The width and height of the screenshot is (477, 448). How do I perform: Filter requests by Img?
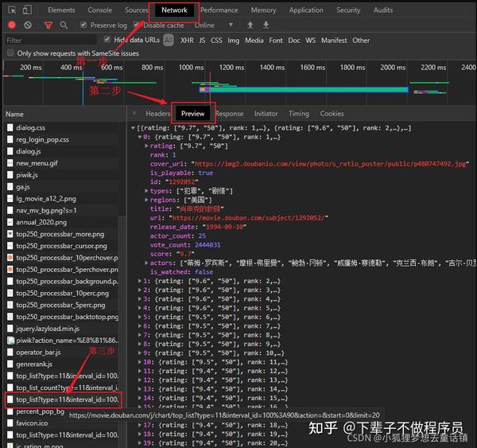click(x=233, y=41)
